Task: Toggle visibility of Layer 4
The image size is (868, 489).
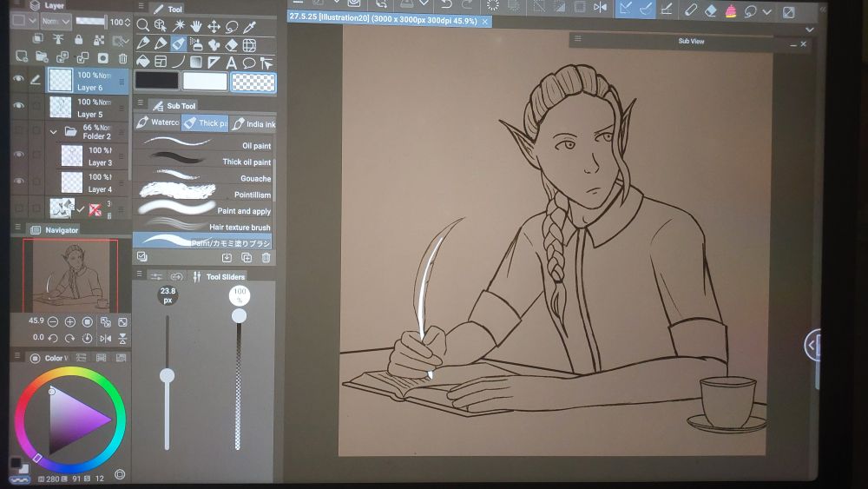Action: (19, 181)
